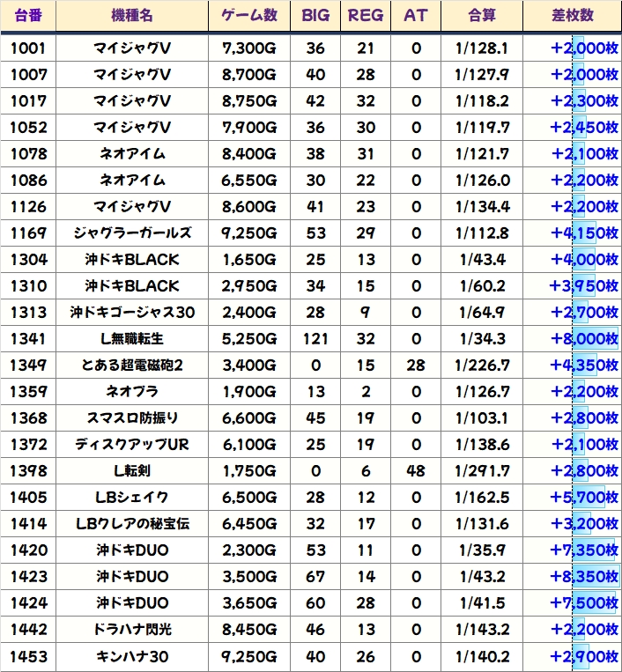
Task: Click the 121 BIG count cell
Action: point(315,339)
